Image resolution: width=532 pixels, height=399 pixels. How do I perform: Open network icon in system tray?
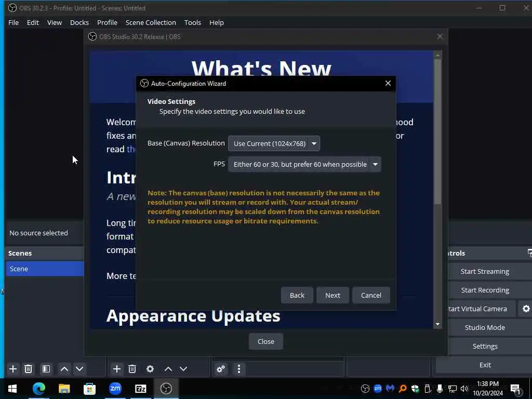453,389
